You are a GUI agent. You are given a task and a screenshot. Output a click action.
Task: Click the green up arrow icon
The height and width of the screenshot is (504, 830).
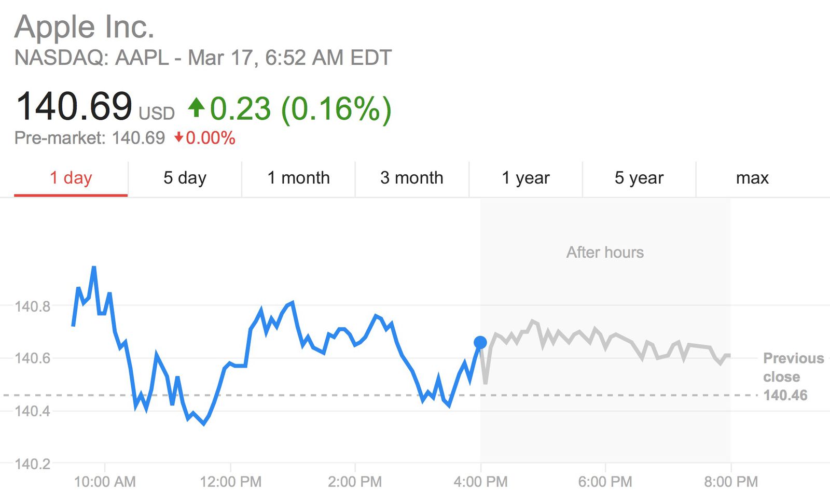[196, 107]
